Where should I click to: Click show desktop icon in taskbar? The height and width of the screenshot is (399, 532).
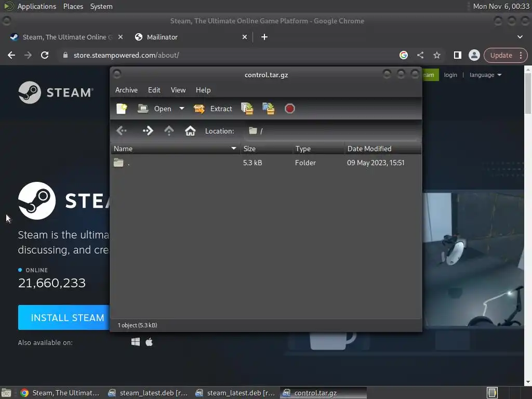pyautogui.click(x=6, y=393)
